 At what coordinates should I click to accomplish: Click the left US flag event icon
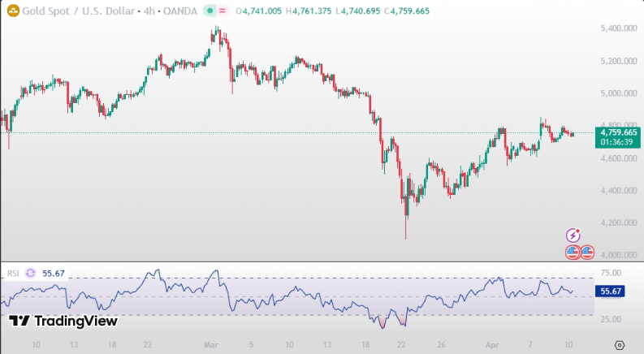coord(573,252)
